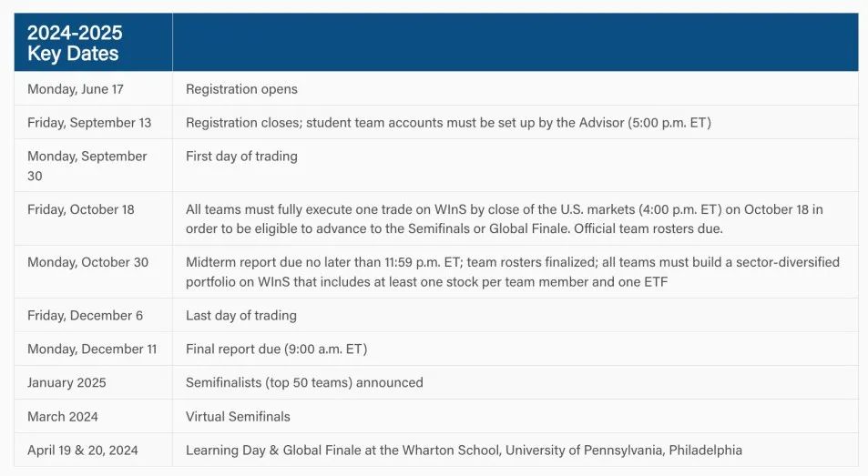Select the "Monday, September 30" date cell
Screen dimensions: 868x476
click(x=87, y=165)
